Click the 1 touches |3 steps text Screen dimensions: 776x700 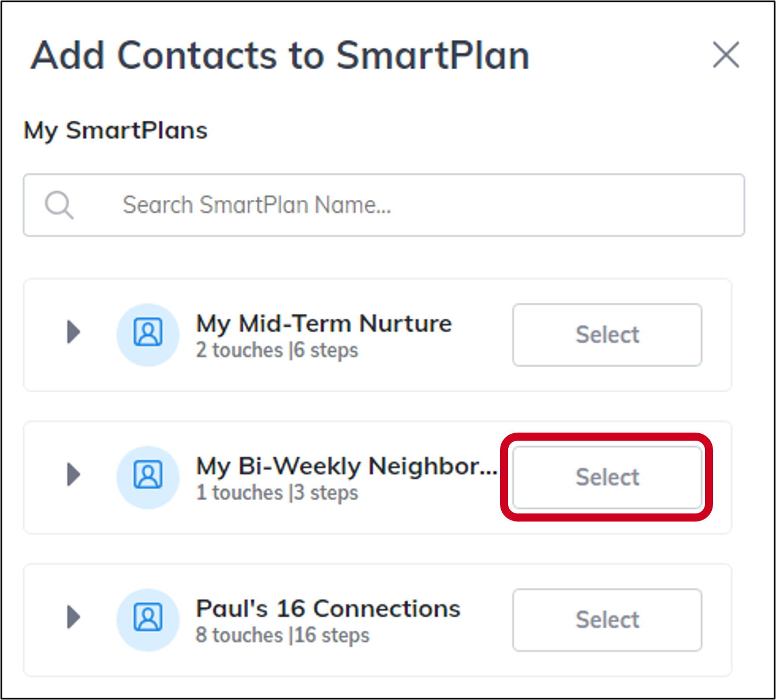coord(277,493)
